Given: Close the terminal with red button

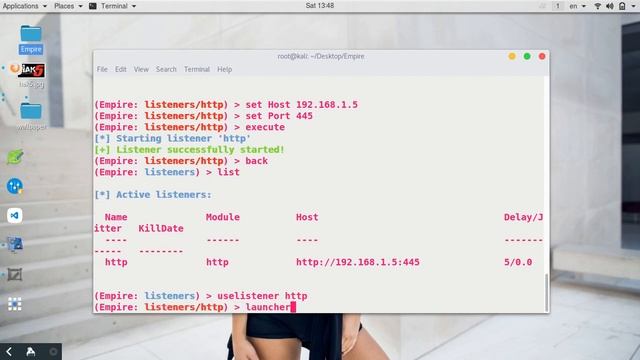Looking at the screenshot, I should (x=542, y=56).
